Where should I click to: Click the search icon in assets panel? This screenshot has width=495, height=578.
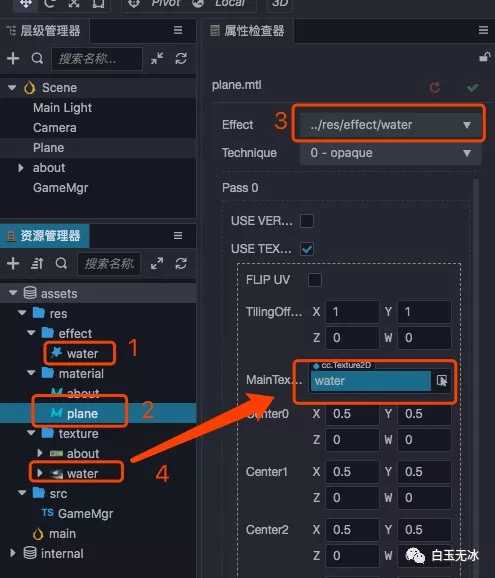click(x=61, y=264)
